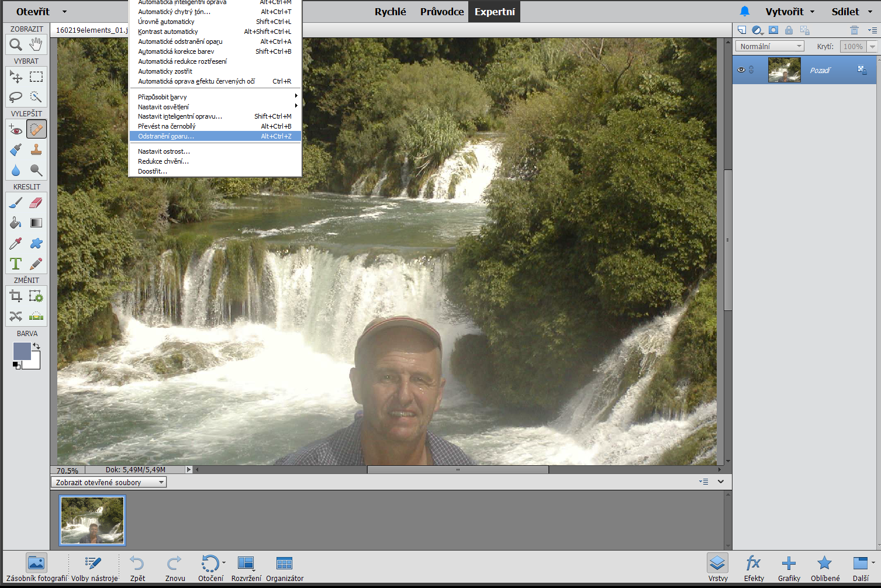The height and width of the screenshot is (588, 881).
Task: Open the Efekty panel button
Action: pos(754,568)
